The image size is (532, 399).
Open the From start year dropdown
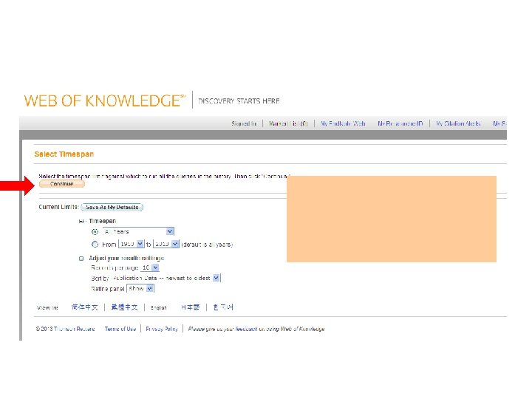(x=132, y=244)
